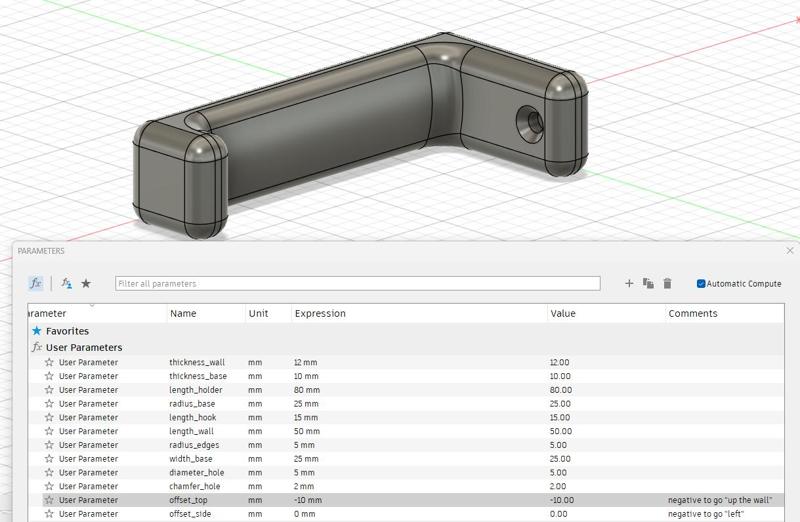Select the screw hole on the 3D model

click(x=531, y=123)
